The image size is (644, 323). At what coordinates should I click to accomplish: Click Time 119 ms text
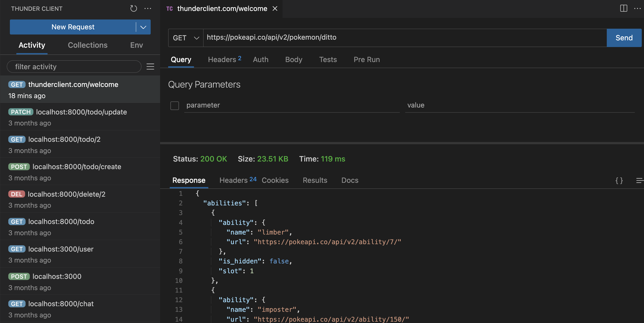click(x=322, y=159)
